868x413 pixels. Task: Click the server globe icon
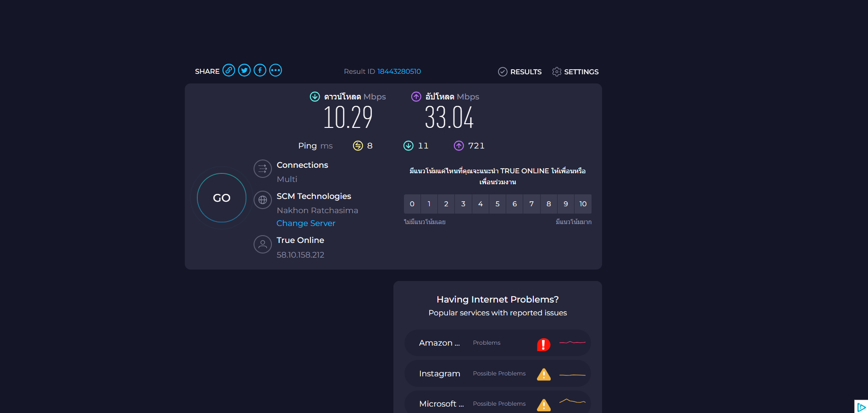[263, 200]
